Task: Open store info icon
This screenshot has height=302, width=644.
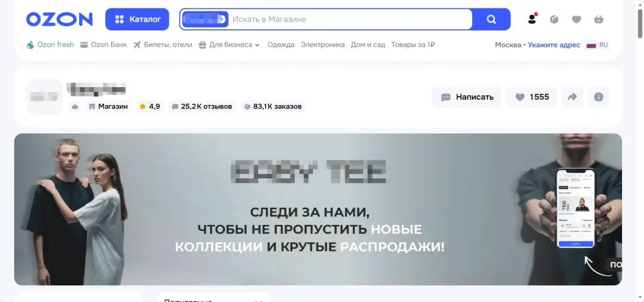Action: pos(599,97)
